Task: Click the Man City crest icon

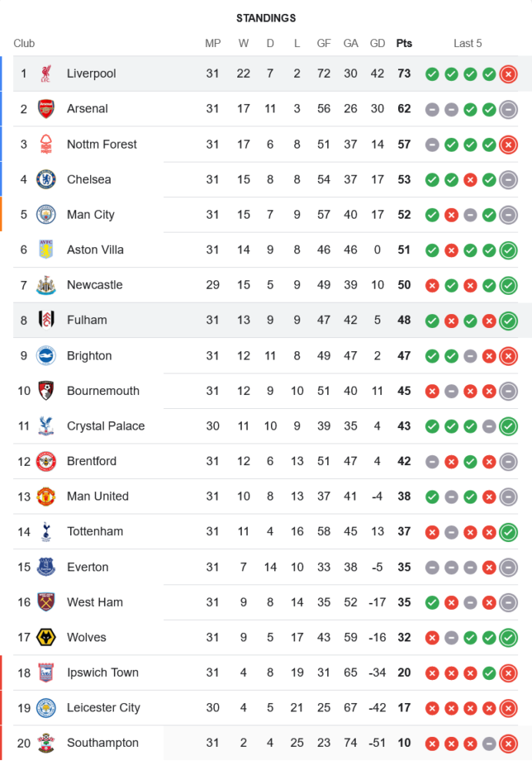Action: [46, 215]
